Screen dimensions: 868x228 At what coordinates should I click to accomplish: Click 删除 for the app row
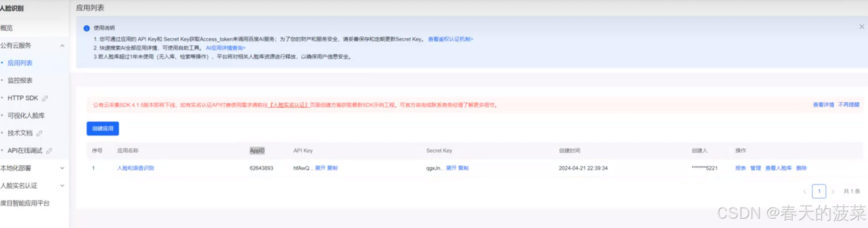tap(801, 168)
